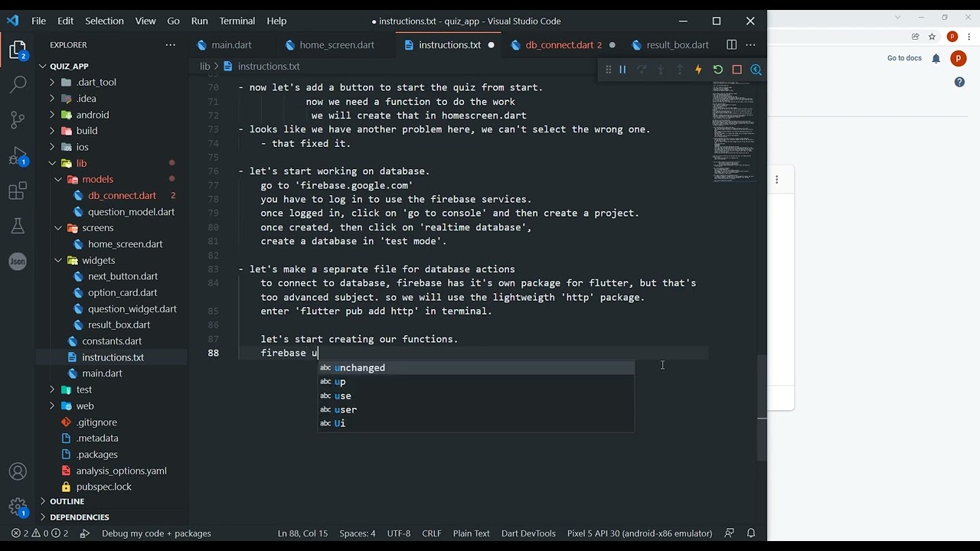980x551 pixels.
Task: Open the three-dot menu in browser toolbar
Action: [969, 37]
